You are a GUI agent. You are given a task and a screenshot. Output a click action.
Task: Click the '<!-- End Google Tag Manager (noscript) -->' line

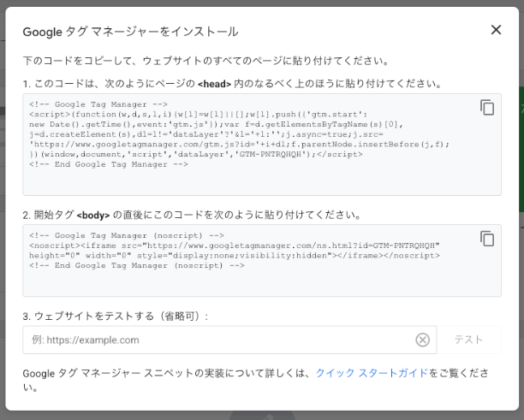click(137, 265)
